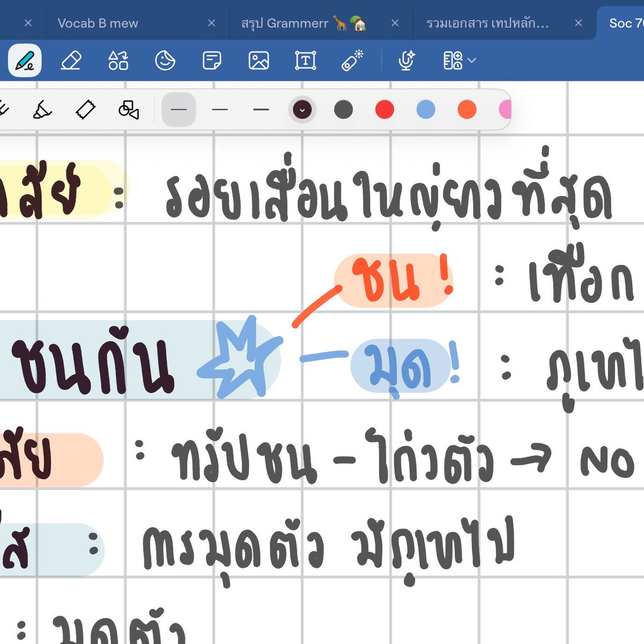Close the leftmost partially hidden tab
This screenshot has width=644, height=644.
pyautogui.click(x=28, y=23)
